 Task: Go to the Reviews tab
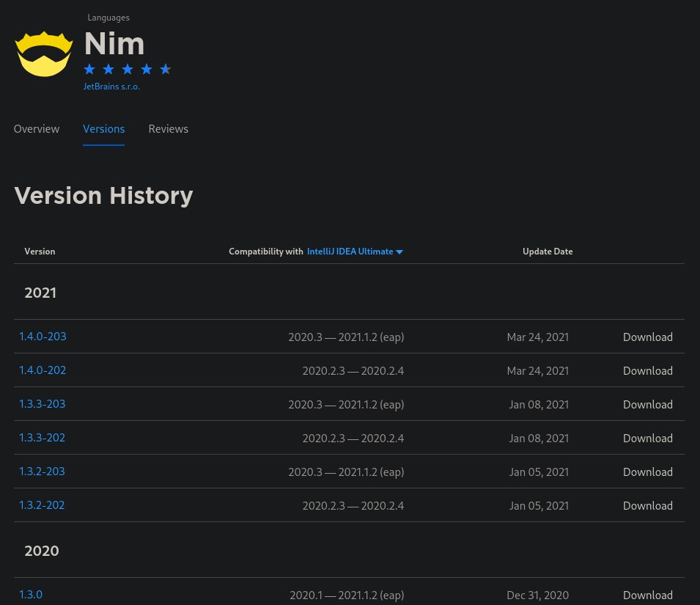tap(169, 129)
